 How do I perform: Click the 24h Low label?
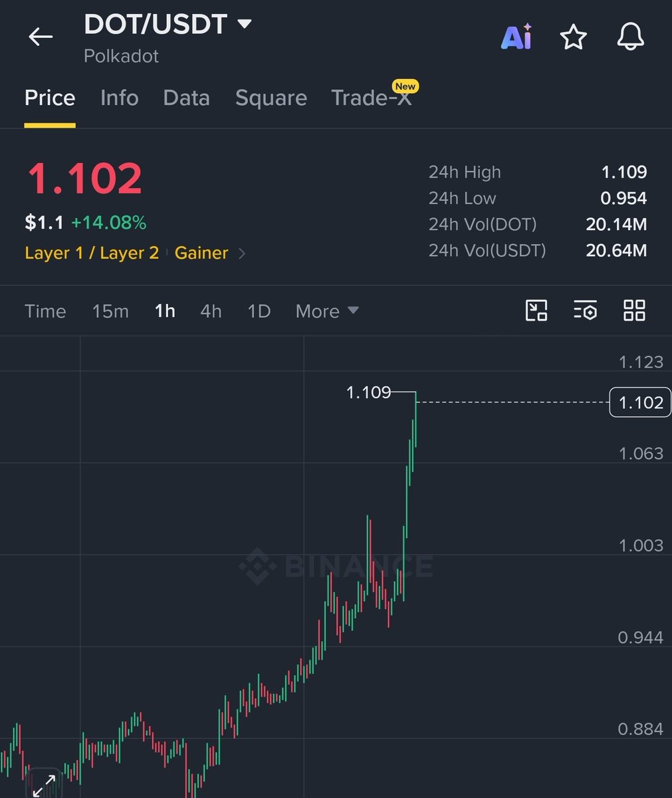pos(462,198)
